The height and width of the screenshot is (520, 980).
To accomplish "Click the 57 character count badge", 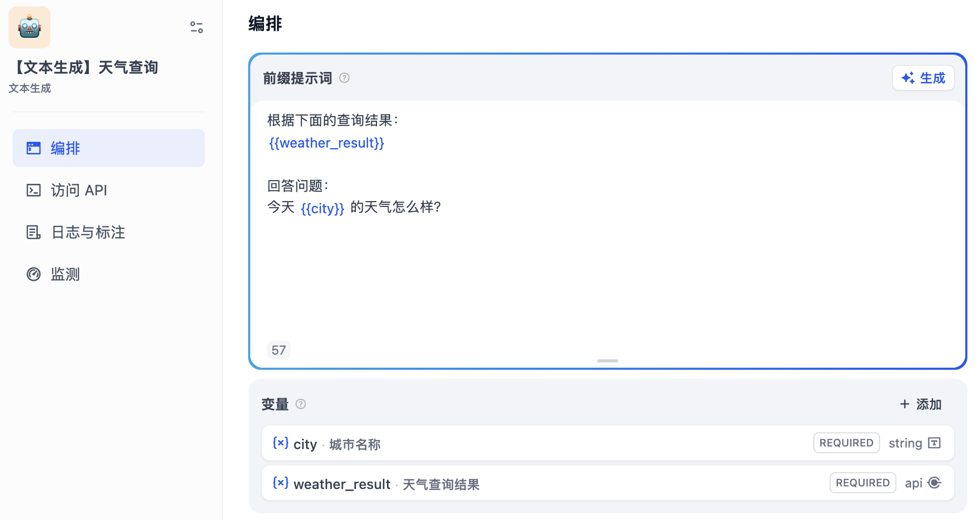I will 279,350.
